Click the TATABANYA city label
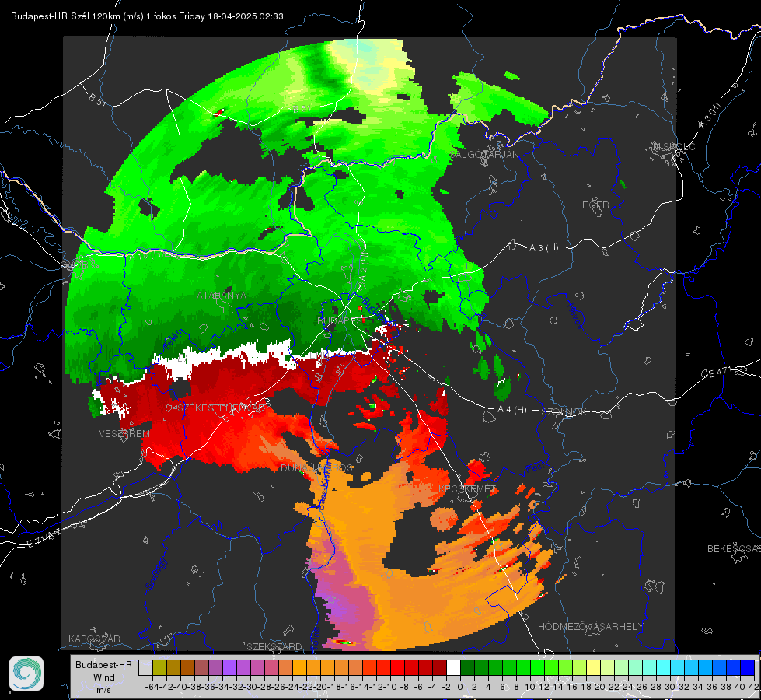761x700 pixels. [219, 295]
